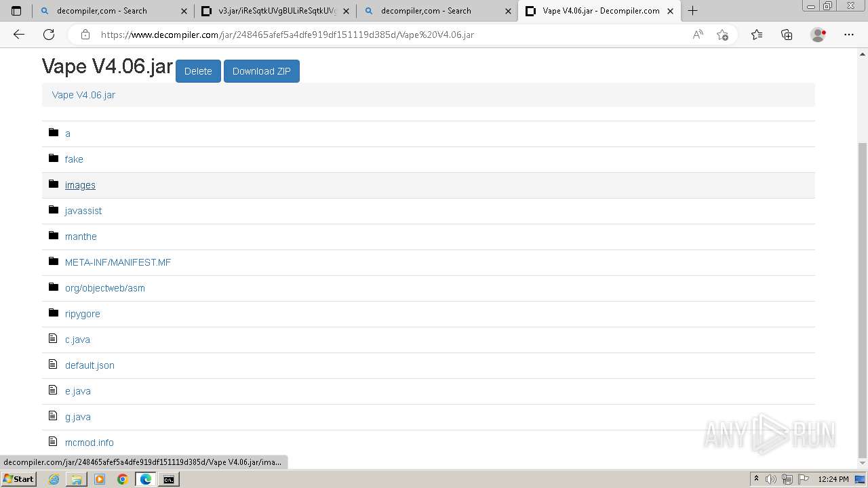Open the Windows Start menu
The width and height of the screenshot is (868, 488).
pos(18,479)
